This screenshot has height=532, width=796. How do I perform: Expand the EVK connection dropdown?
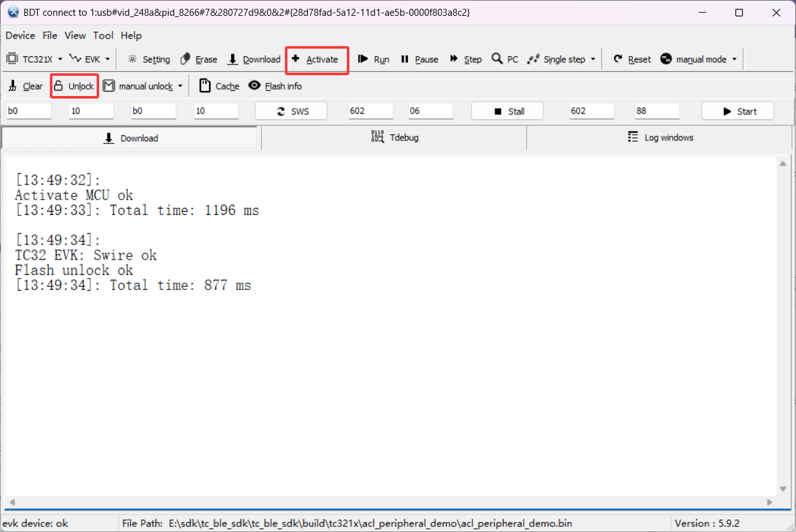(x=90, y=59)
